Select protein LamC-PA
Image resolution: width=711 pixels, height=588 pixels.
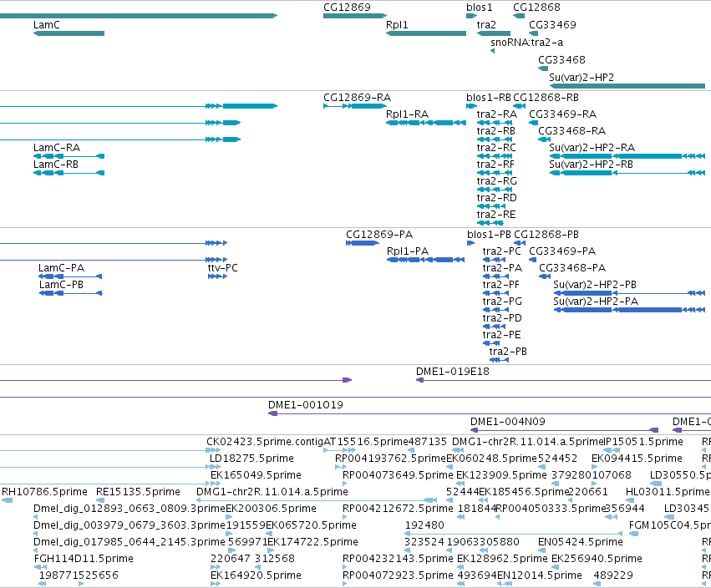point(70,276)
